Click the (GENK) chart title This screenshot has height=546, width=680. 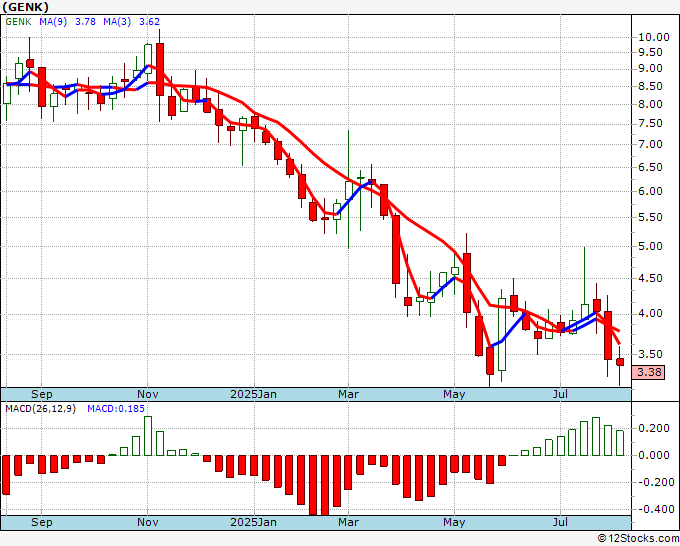tap(25, 7)
